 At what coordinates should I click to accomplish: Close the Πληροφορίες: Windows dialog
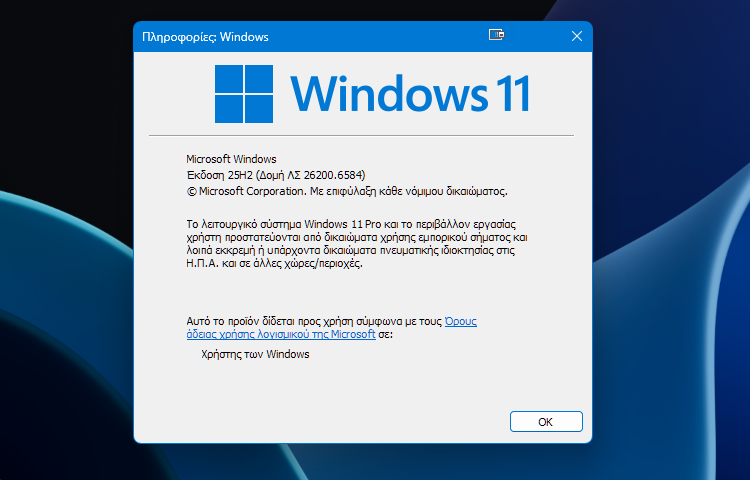click(x=577, y=36)
